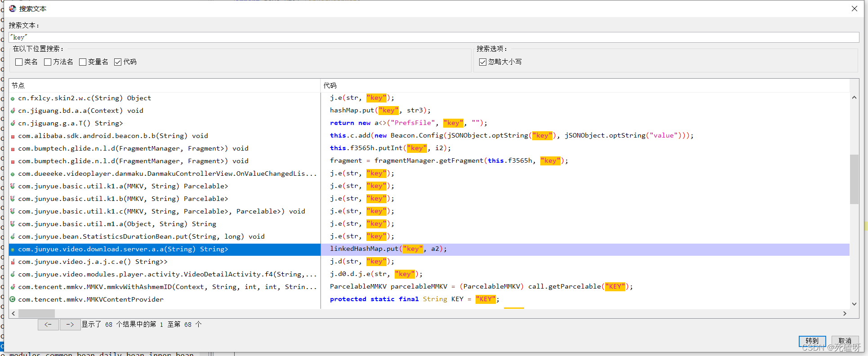
Task: Select highlighted com.junyue.video.download.server.a.a result
Action: tap(165, 249)
